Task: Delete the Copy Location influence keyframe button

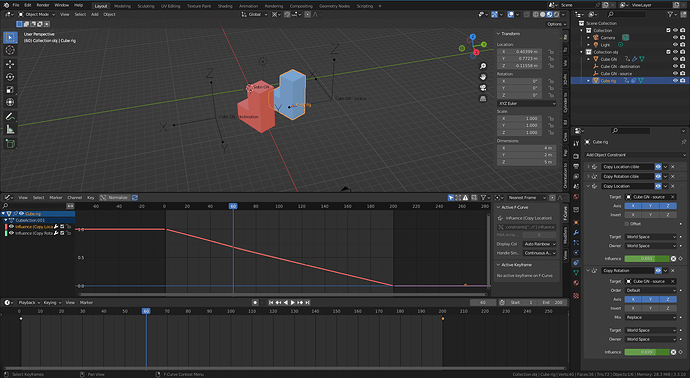Action: [x=673, y=259]
